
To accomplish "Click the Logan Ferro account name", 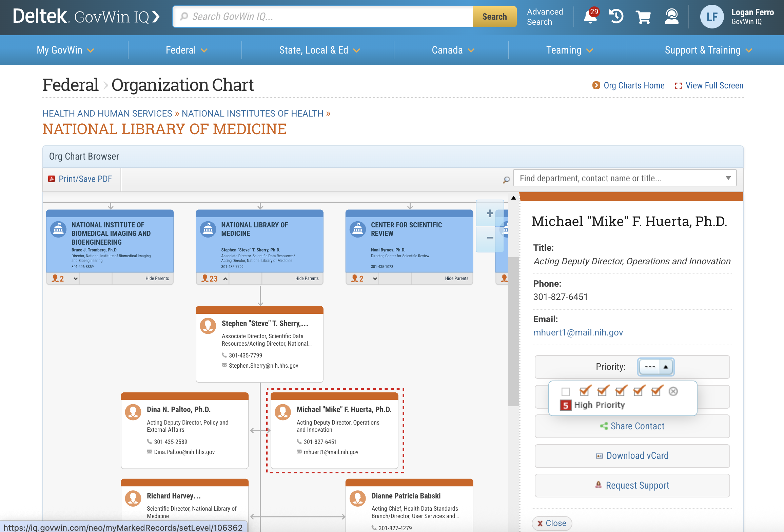I will pyautogui.click(x=752, y=13).
